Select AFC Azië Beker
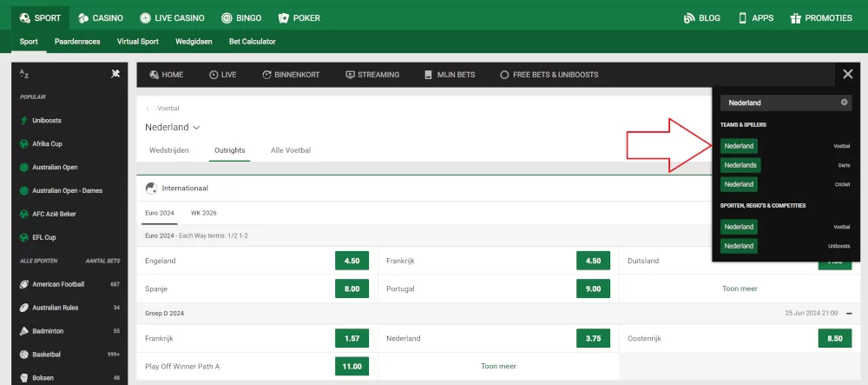Viewport: 868px width, 385px height. click(x=54, y=214)
